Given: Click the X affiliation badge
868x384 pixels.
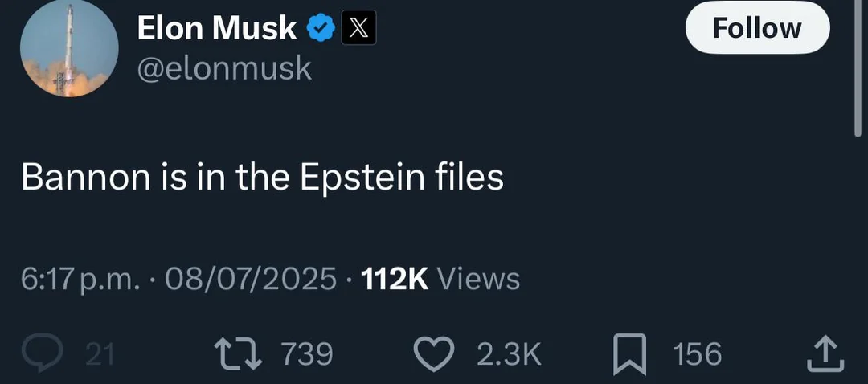Looking at the screenshot, I should tap(359, 30).
